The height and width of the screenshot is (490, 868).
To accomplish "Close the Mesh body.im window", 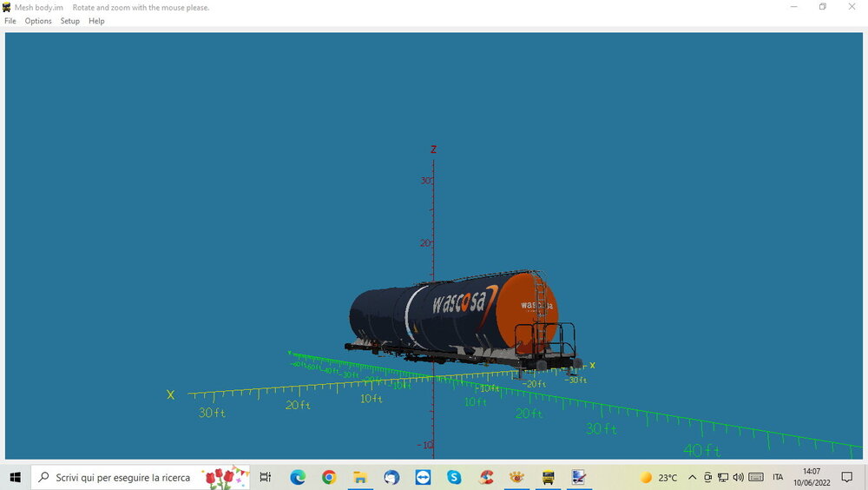I will tap(852, 7).
